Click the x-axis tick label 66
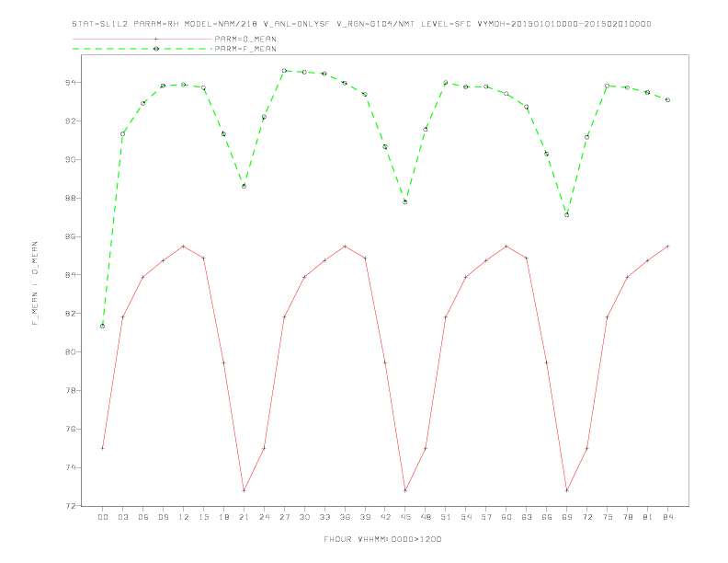The height and width of the screenshot is (563, 728). pyautogui.click(x=547, y=517)
